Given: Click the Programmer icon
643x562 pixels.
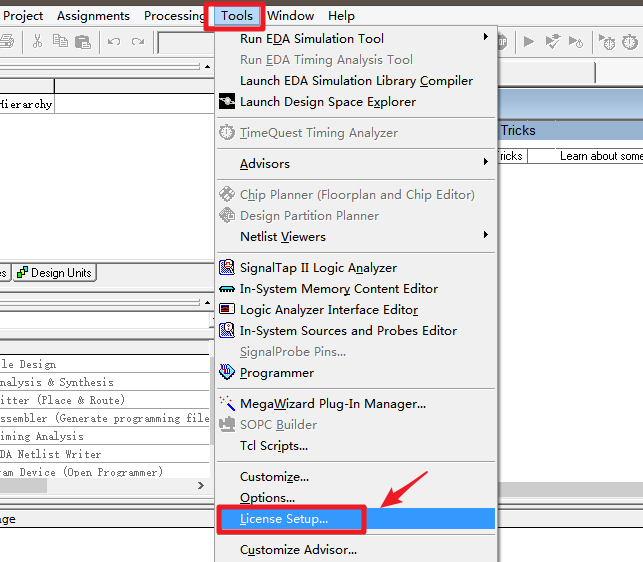Looking at the screenshot, I should click(227, 372).
